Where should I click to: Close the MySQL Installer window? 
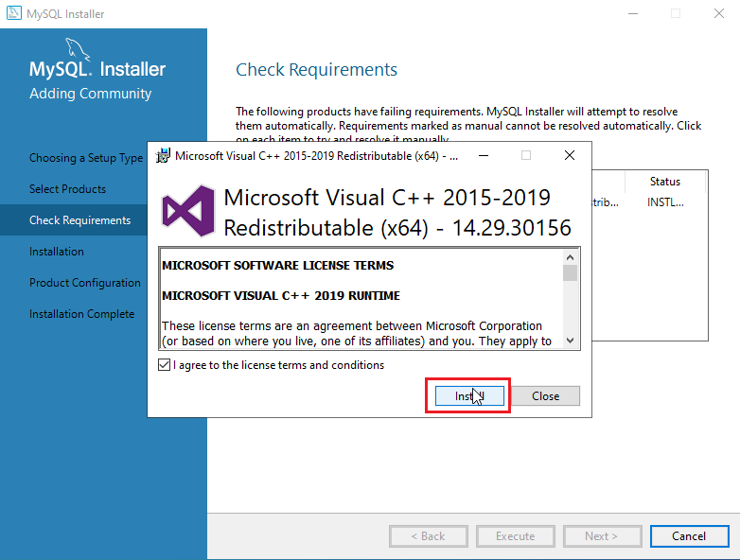pyautogui.click(x=719, y=13)
